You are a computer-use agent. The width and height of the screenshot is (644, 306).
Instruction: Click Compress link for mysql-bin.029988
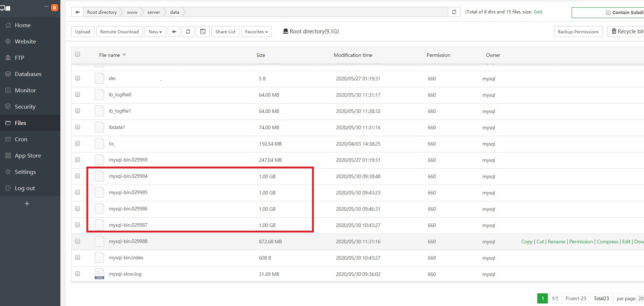coord(607,242)
